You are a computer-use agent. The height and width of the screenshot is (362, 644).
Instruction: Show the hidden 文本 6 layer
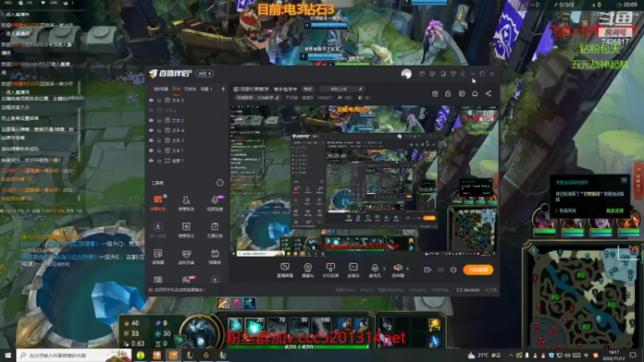[151, 110]
